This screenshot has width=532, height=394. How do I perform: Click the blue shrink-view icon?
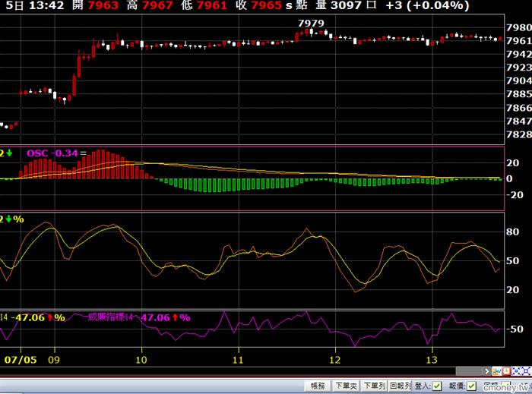point(516,371)
